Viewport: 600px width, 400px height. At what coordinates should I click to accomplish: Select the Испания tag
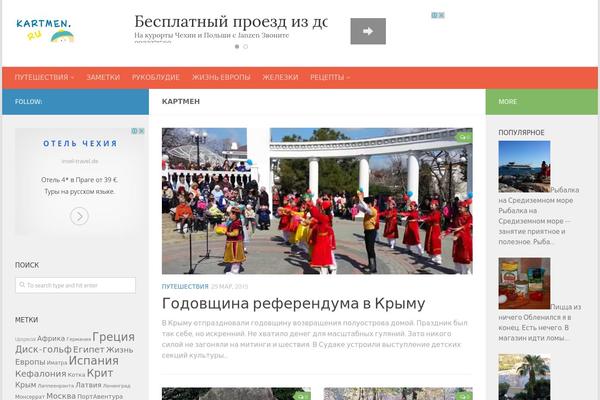[x=94, y=361]
